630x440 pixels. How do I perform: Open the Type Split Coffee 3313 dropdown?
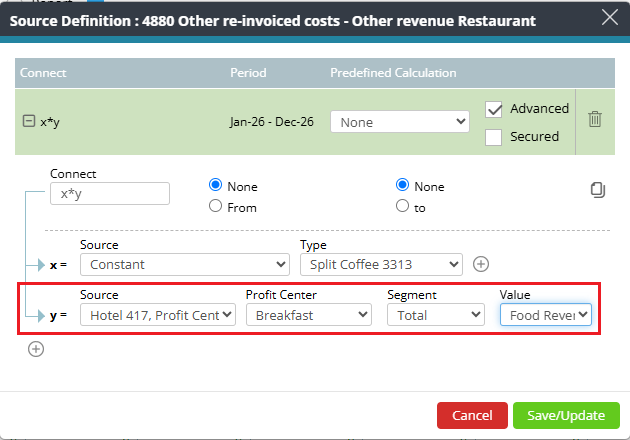(x=381, y=264)
